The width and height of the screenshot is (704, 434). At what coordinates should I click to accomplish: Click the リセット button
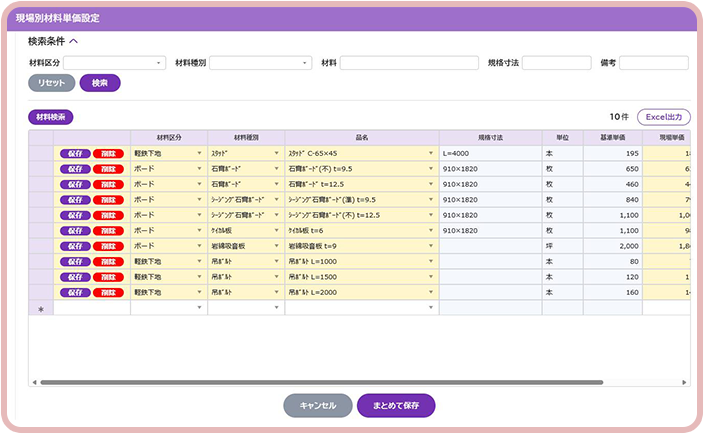pyautogui.click(x=51, y=83)
